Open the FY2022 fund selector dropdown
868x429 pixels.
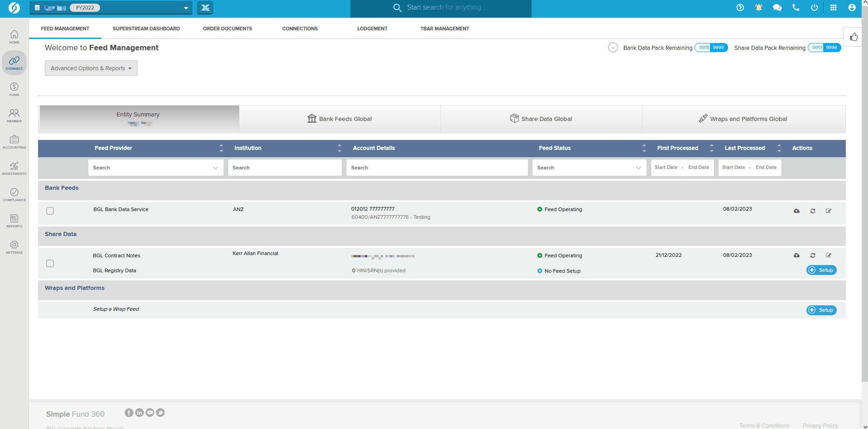point(111,8)
